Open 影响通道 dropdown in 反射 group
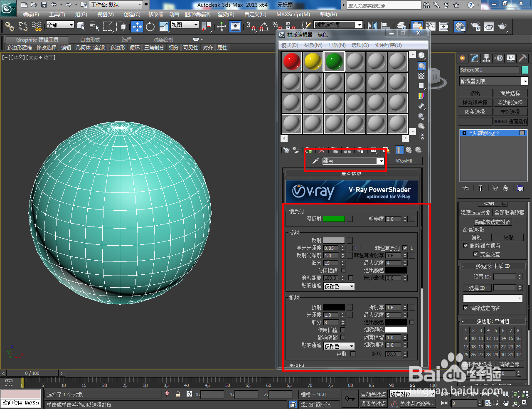The height and width of the screenshot is (409, 532). click(339, 286)
